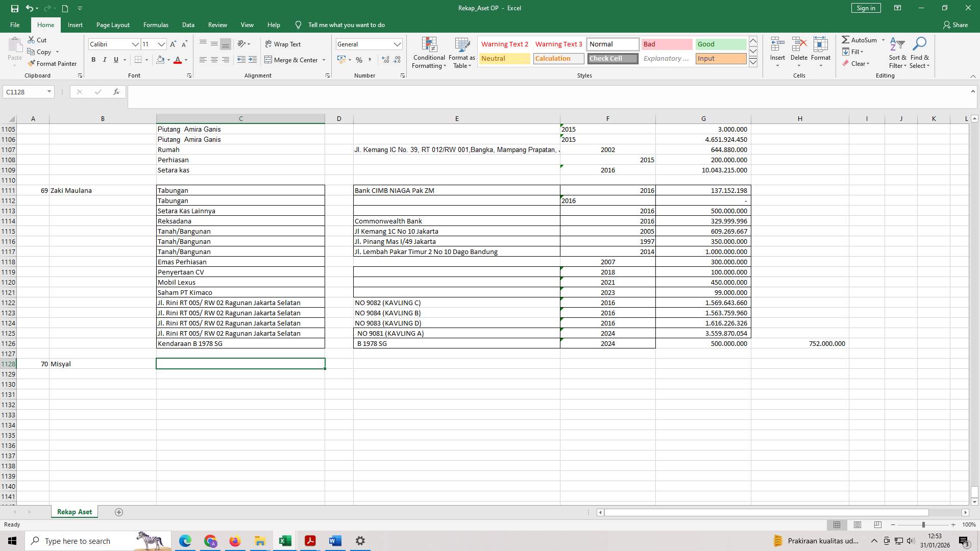Open the font name dropdown for Calibri
The width and height of the screenshot is (980, 551).
point(135,44)
